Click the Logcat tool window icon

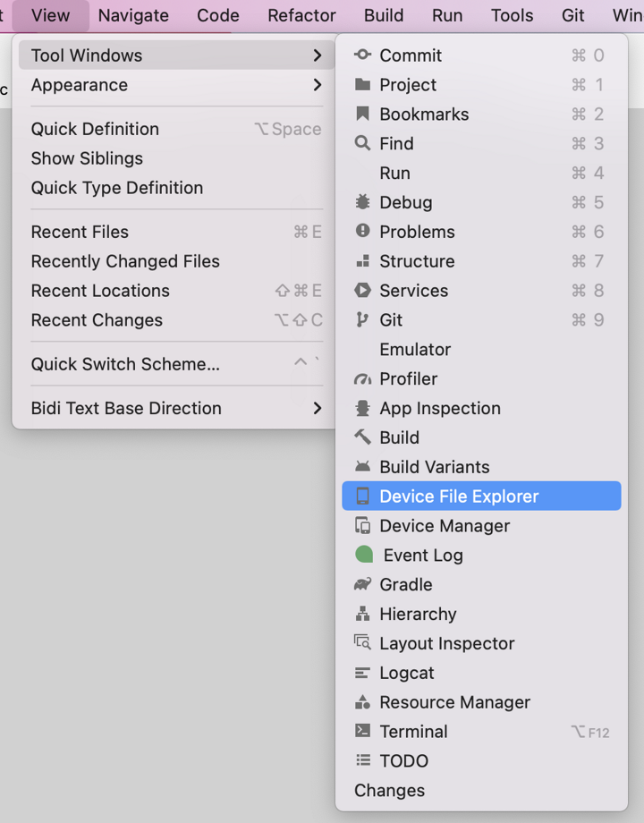(x=363, y=673)
